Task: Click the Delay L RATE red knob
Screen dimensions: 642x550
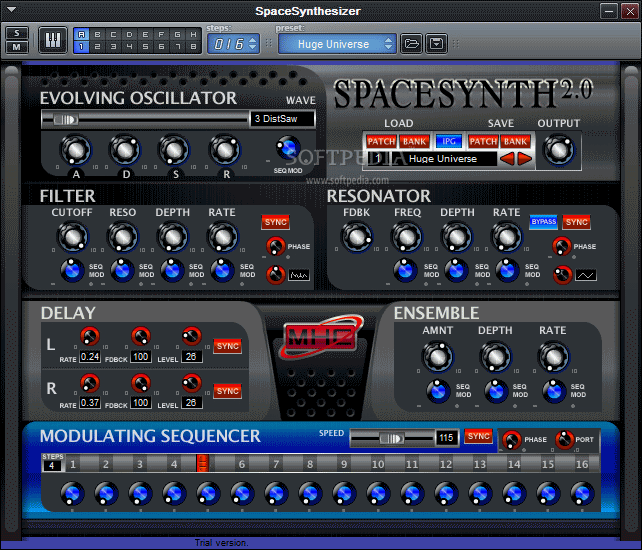Action: 90,336
